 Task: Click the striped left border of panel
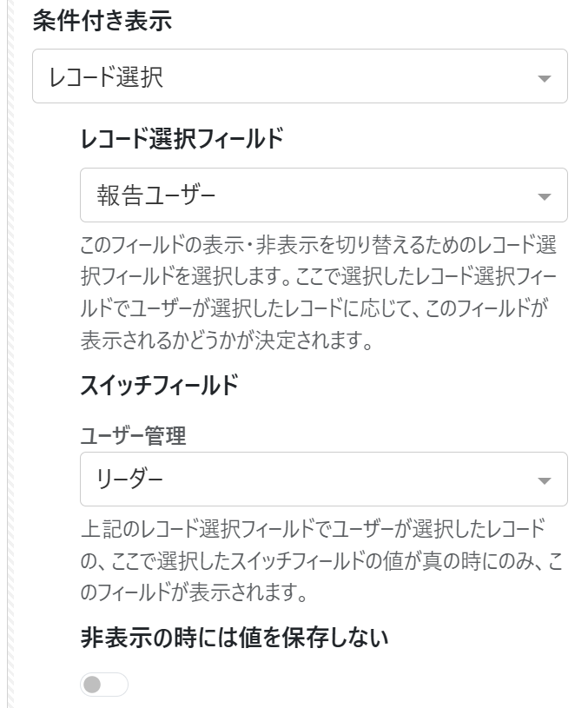(x=12, y=347)
